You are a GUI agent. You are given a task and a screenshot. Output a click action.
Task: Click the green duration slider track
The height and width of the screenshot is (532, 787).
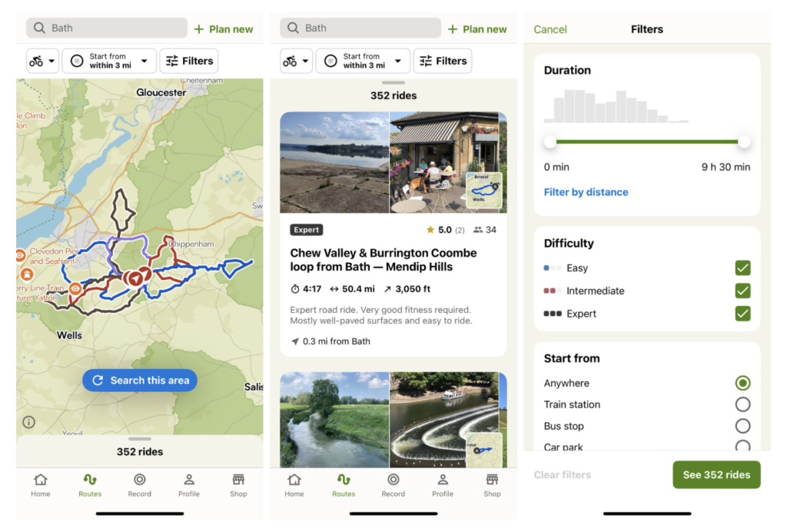(647, 141)
